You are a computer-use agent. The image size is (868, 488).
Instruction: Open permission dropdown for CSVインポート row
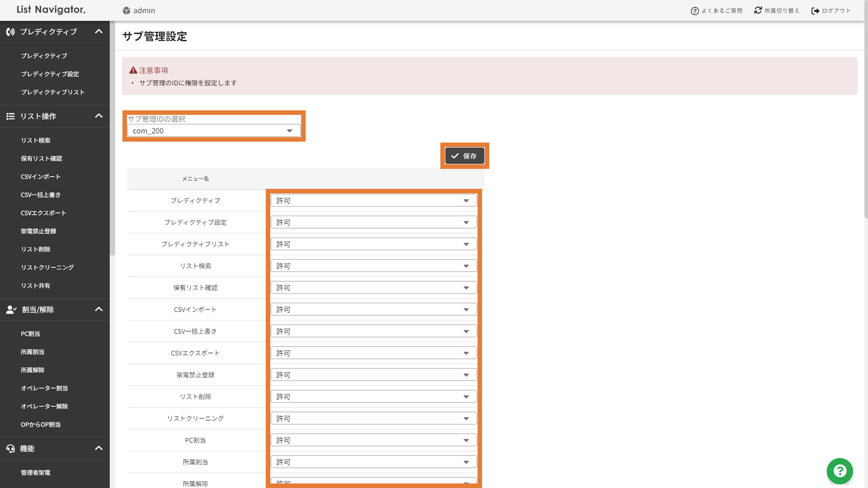(x=373, y=310)
